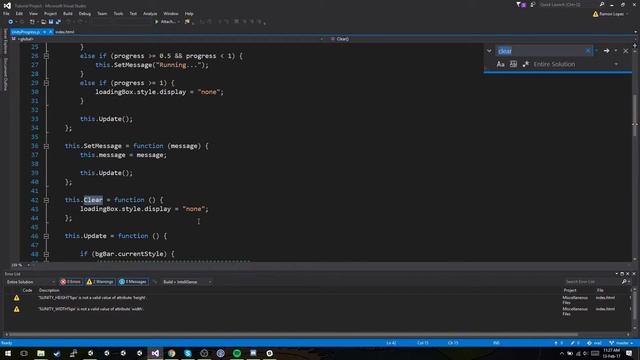This screenshot has width=640, height=360.
Task: Click the Description column header
Action: [x=49, y=290]
